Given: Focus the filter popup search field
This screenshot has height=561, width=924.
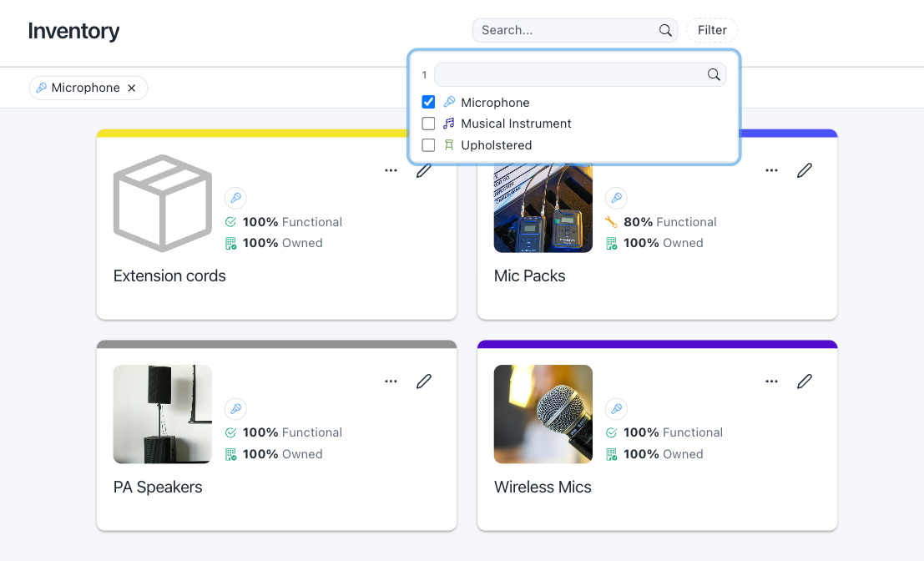Looking at the screenshot, I should (580, 74).
